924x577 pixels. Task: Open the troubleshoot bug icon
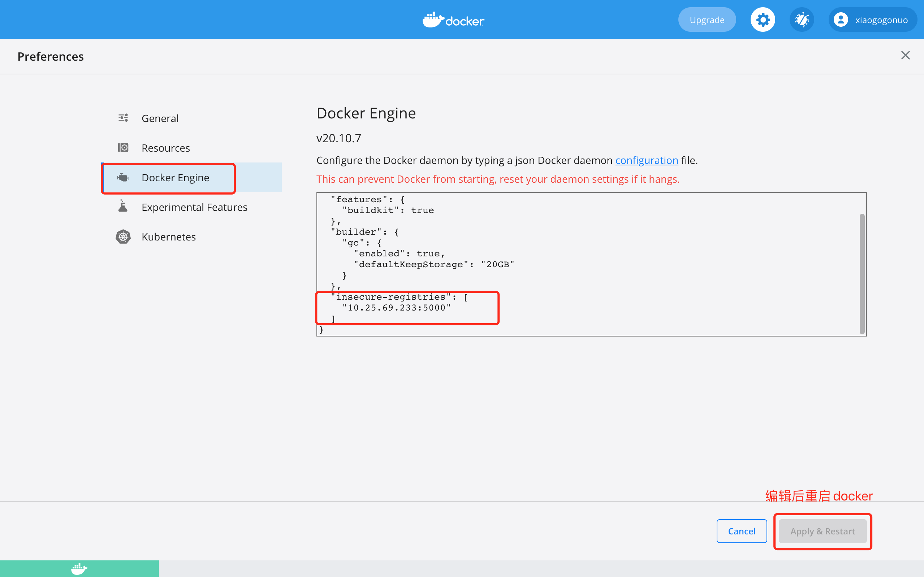802,20
